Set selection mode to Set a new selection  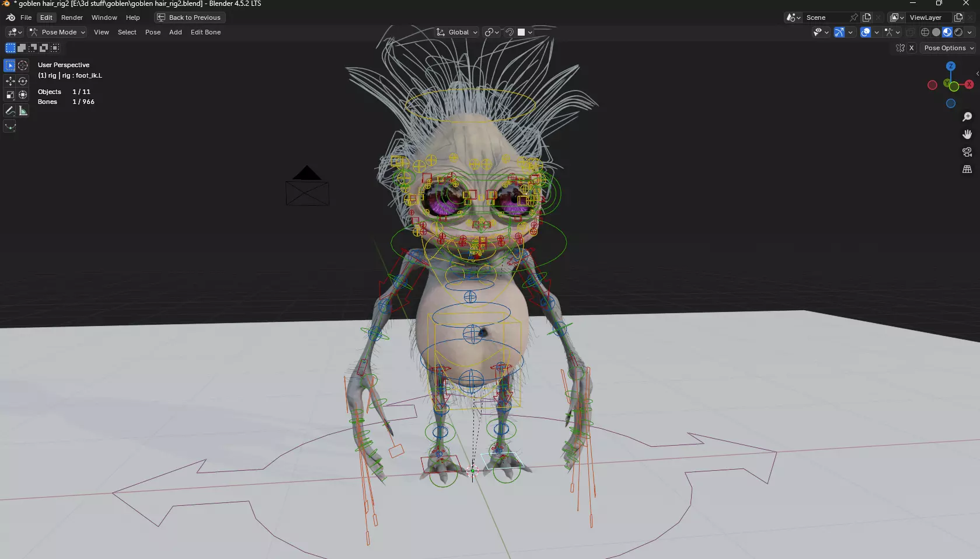[11, 48]
